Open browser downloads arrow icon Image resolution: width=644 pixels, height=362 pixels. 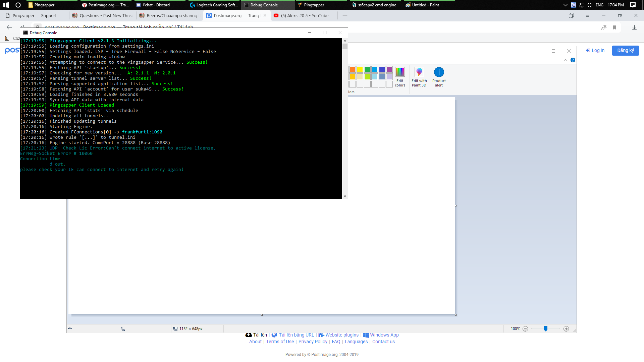[634, 28]
